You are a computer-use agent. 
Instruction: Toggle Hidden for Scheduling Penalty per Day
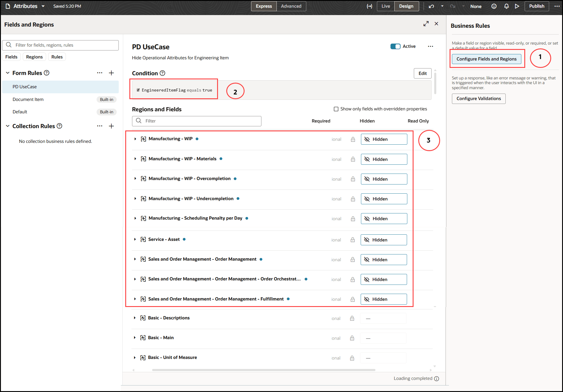[384, 219]
